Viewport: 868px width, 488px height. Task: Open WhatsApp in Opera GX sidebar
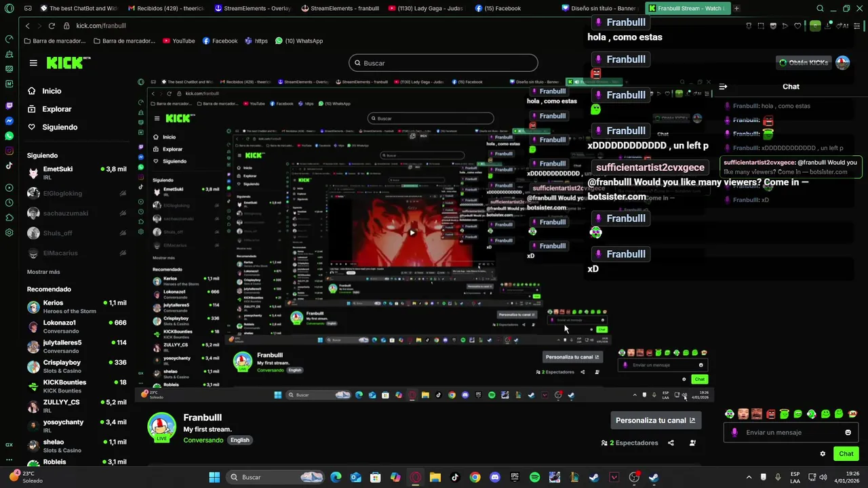pyautogui.click(x=9, y=136)
